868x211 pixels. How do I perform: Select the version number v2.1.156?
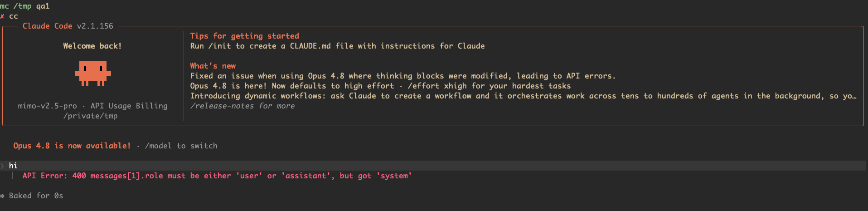[x=95, y=26]
